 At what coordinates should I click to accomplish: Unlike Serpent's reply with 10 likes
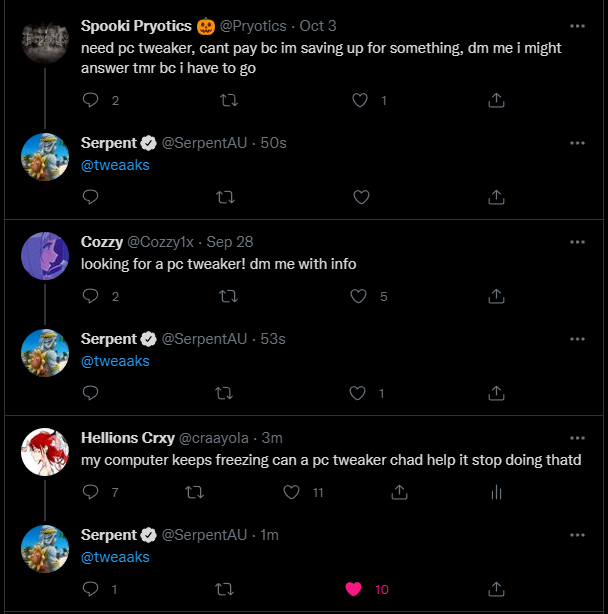point(353,589)
